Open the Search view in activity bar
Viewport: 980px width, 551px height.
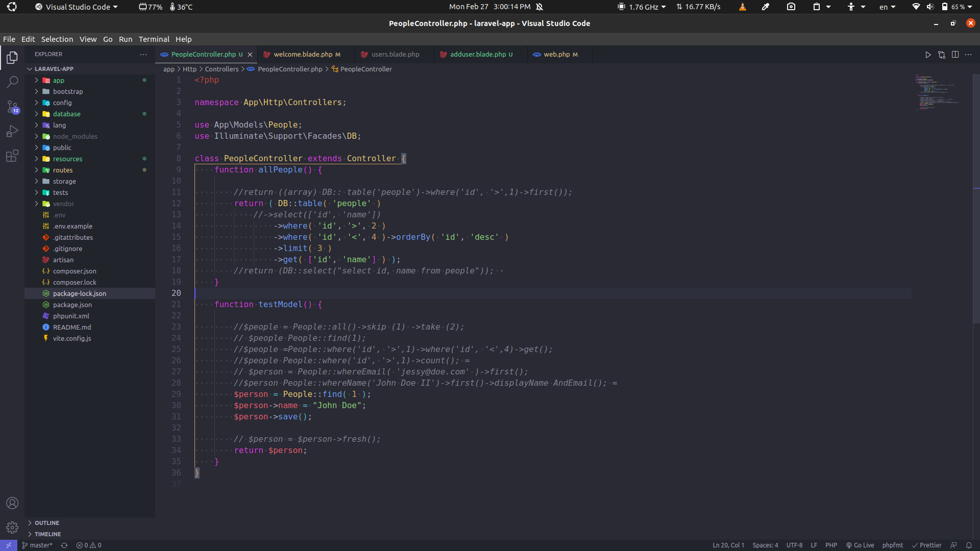[12, 82]
